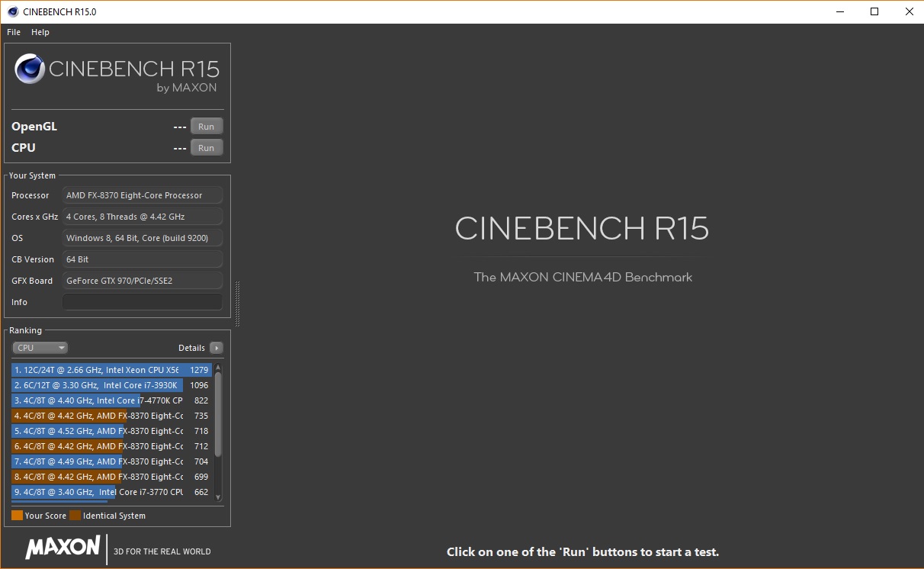This screenshot has width=924, height=569.
Task: Open the CPU ranking type dropdown
Action: (40, 348)
